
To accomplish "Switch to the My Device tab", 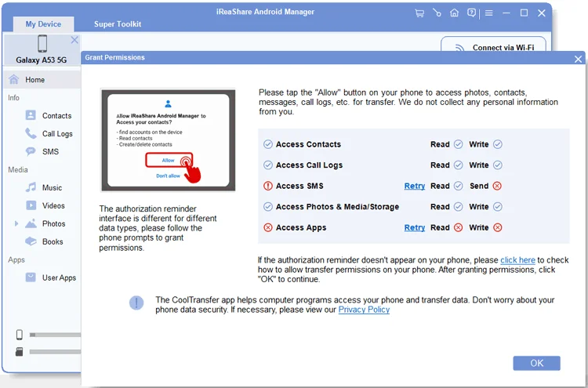I will click(43, 24).
